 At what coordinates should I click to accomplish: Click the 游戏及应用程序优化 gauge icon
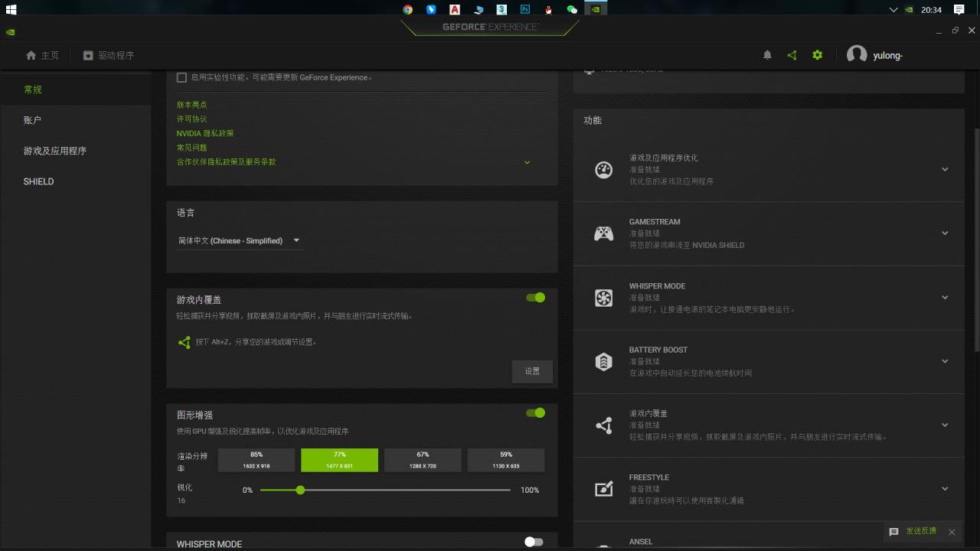tap(603, 170)
